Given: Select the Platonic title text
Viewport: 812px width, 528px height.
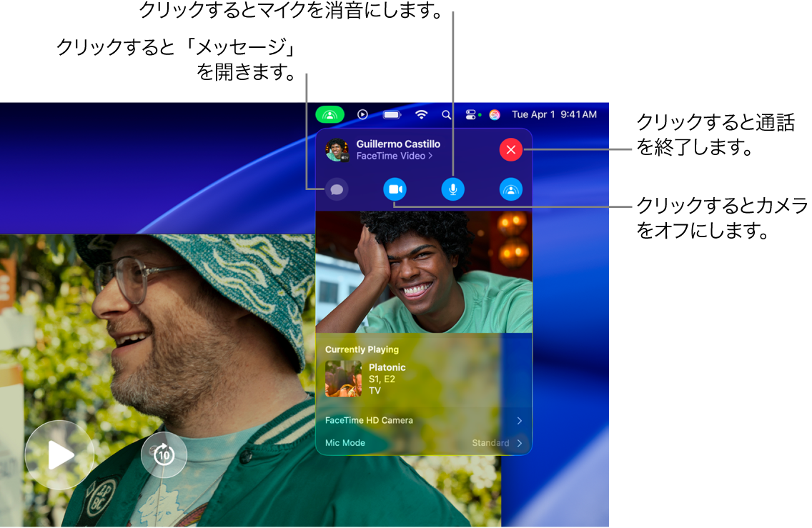Looking at the screenshot, I should pyautogui.click(x=387, y=367).
